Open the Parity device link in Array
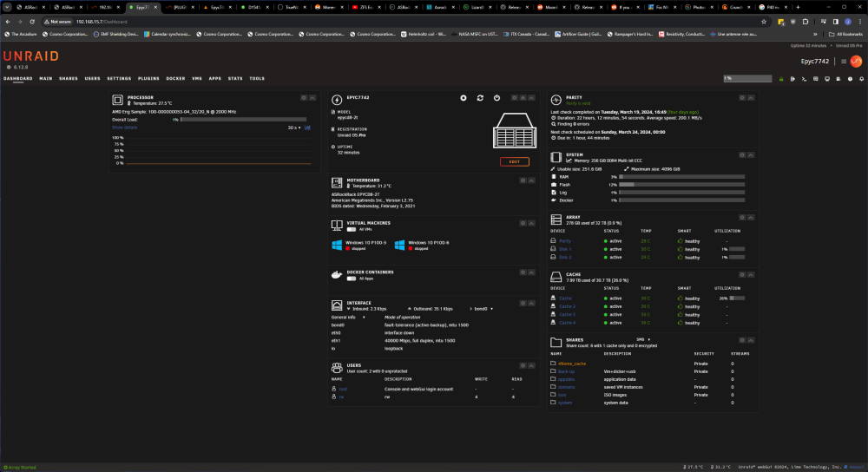Viewport: 868px width, 472px height. (565, 241)
